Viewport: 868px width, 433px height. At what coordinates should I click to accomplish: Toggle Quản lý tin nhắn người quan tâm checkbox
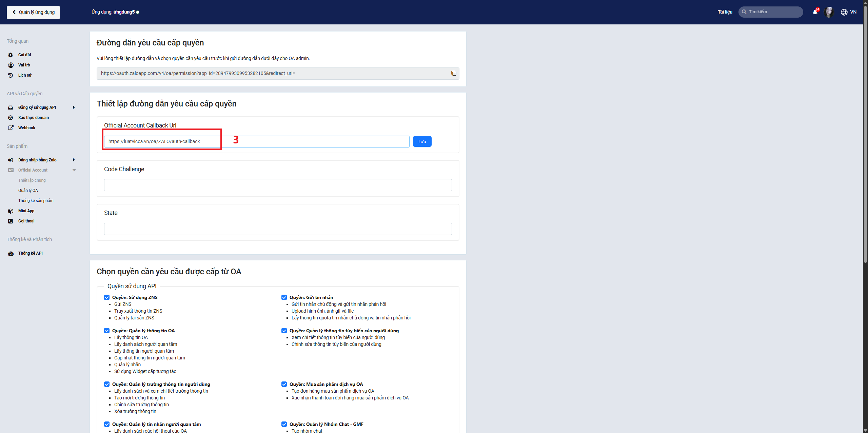coord(107,424)
